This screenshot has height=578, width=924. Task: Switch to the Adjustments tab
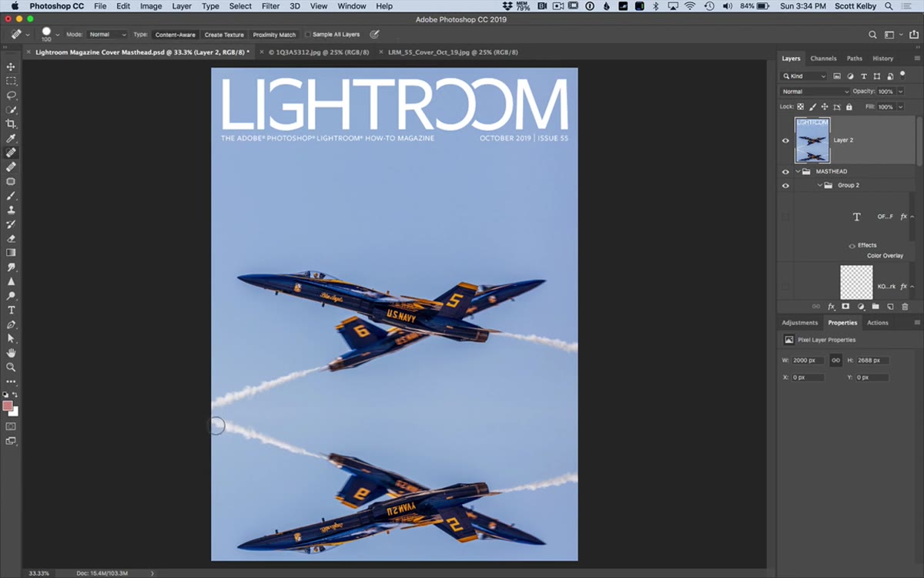[x=799, y=323]
